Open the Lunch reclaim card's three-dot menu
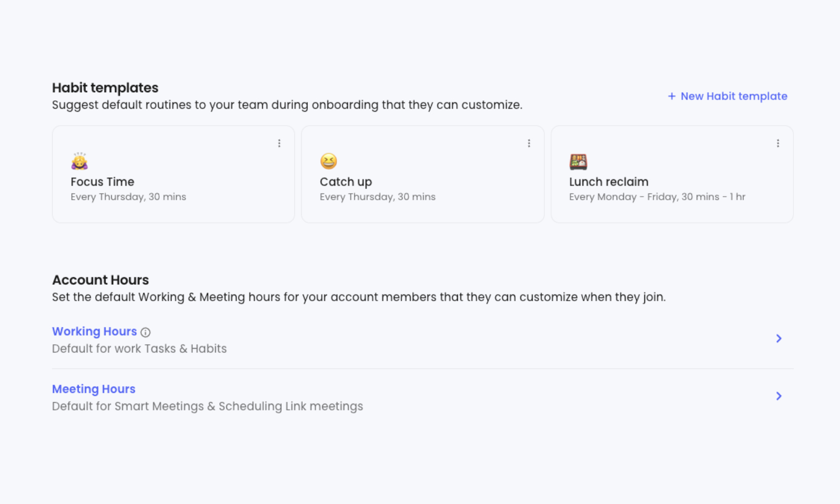 [778, 143]
